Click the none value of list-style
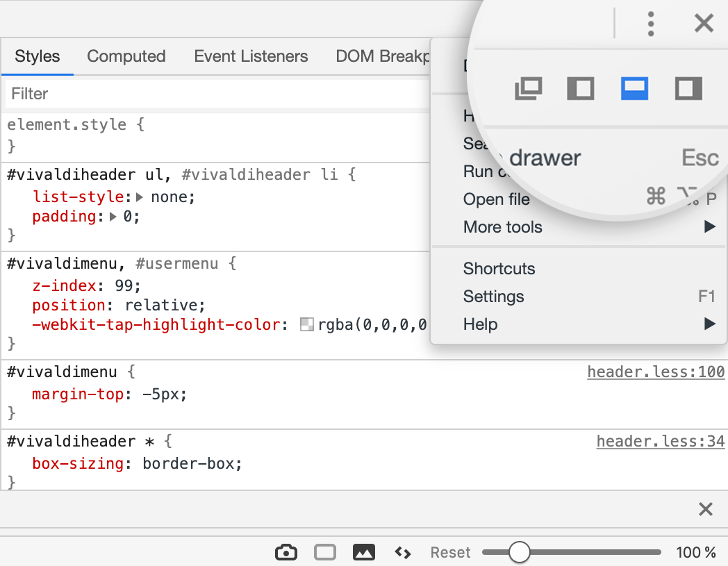 pyautogui.click(x=169, y=197)
